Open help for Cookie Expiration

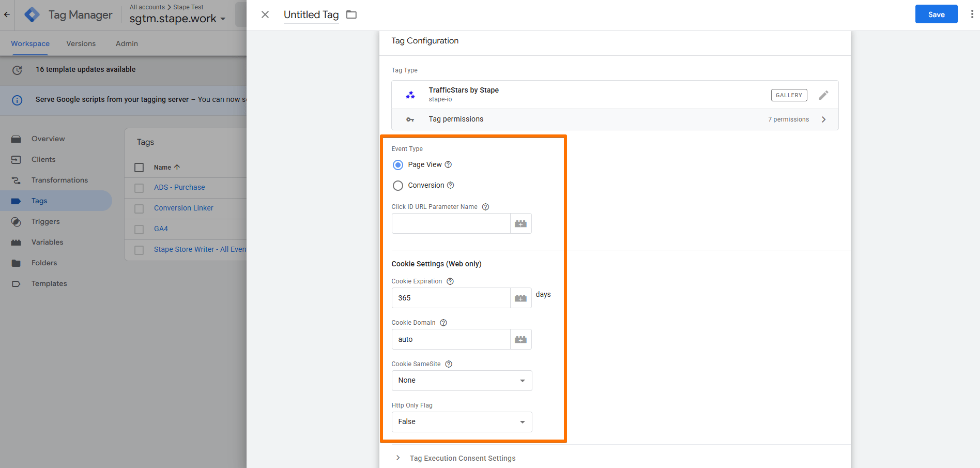tap(450, 281)
